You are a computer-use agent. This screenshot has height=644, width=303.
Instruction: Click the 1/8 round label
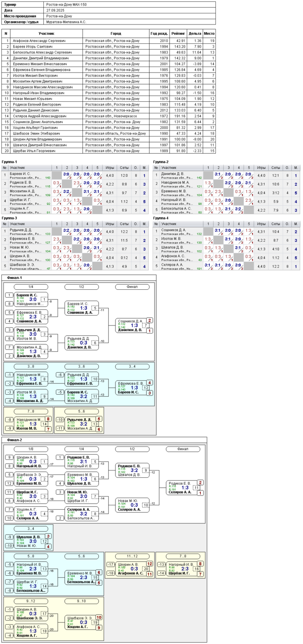(x=30, y=449)
